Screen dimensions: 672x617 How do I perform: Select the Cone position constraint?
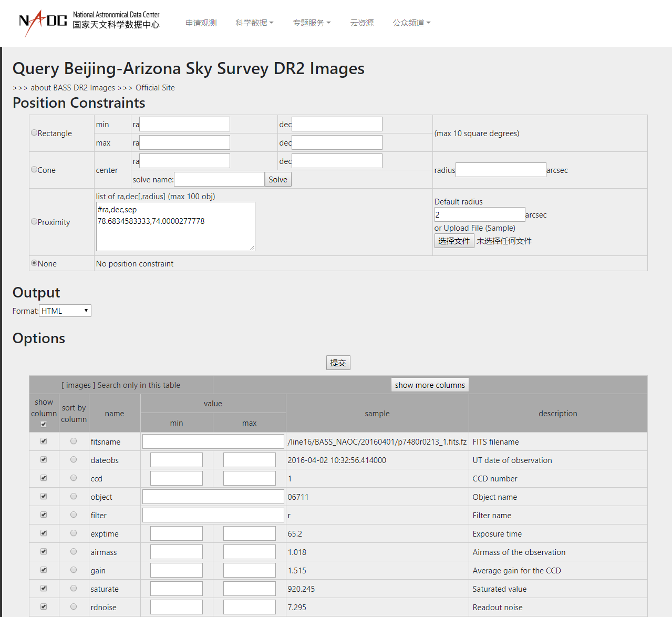[x=34, y=170]
